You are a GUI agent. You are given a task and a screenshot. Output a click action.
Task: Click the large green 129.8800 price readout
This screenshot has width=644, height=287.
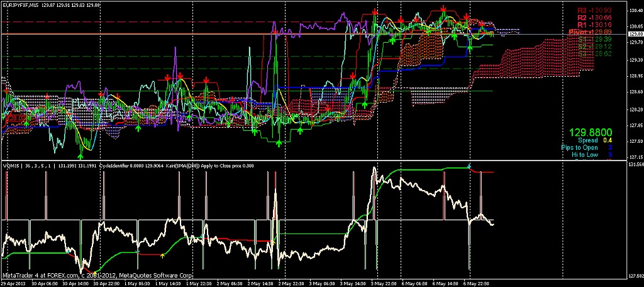click(591, 132)
